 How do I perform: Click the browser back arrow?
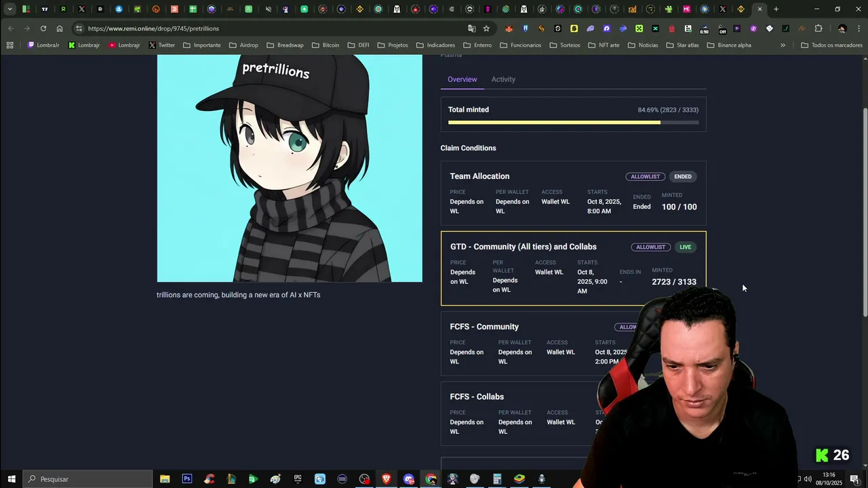click(x=11, y=28)
